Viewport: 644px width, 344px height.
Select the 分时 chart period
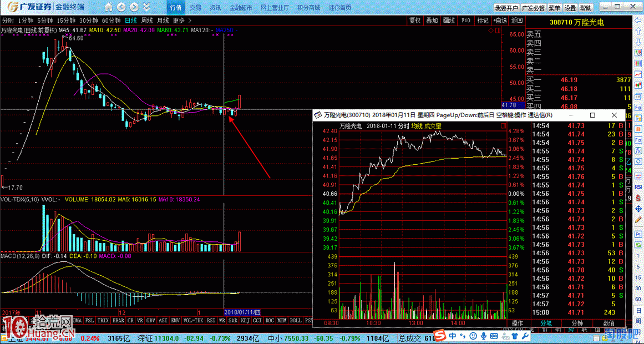[8, 20]
